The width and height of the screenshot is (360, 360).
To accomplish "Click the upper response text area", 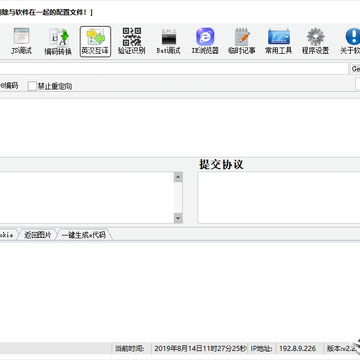I will [x=180, y=127].
